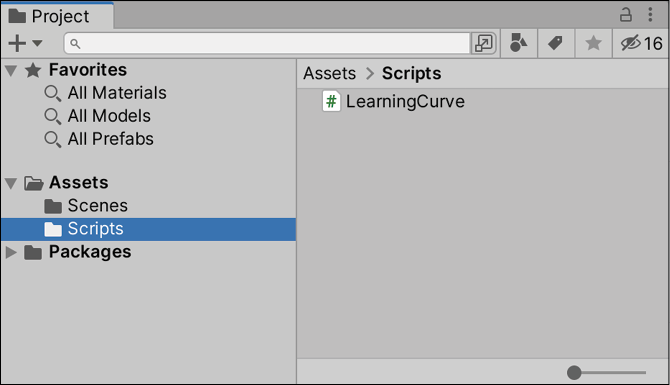Click Scripts in the breadcrumb path
This screenshot has width=670, height=385.
pyautogui.click(x=411, y=73)
